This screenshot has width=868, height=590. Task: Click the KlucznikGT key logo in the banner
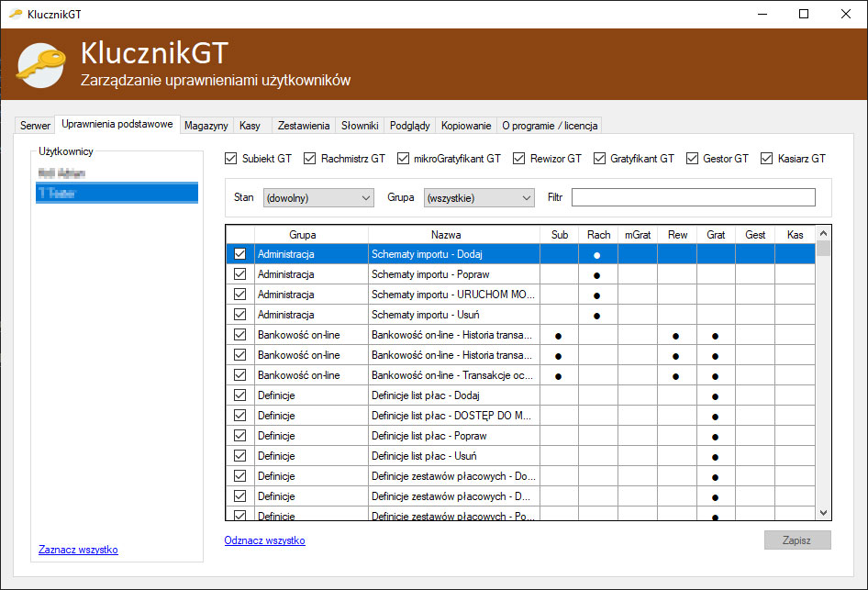(x=40, y=65)
